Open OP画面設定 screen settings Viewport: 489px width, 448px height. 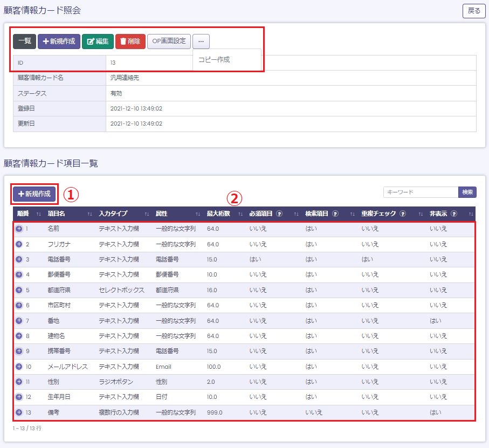(x=169, y=42)
